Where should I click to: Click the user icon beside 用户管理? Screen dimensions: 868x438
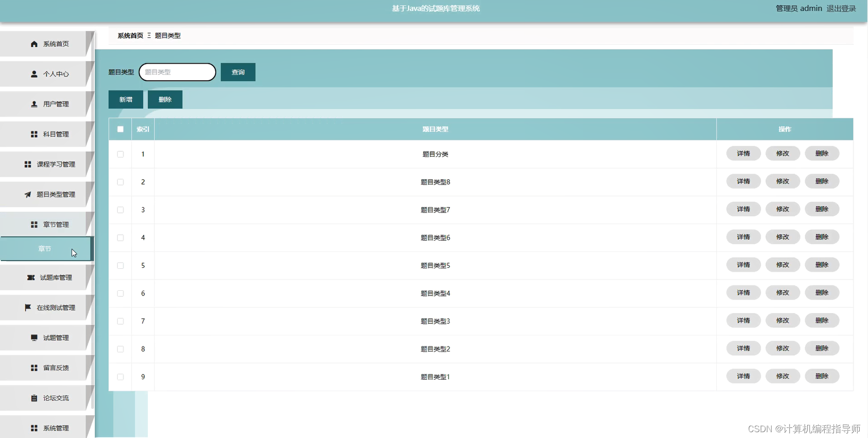34,104
